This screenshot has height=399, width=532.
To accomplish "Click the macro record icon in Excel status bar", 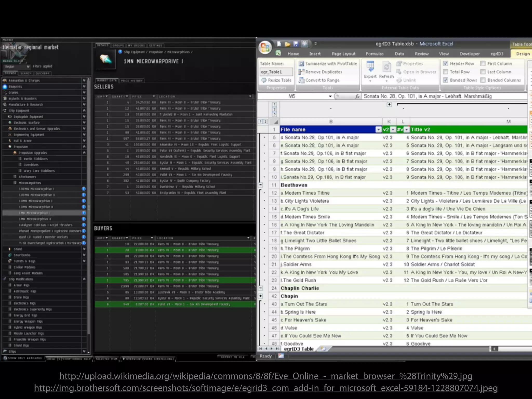I will 281,356.
